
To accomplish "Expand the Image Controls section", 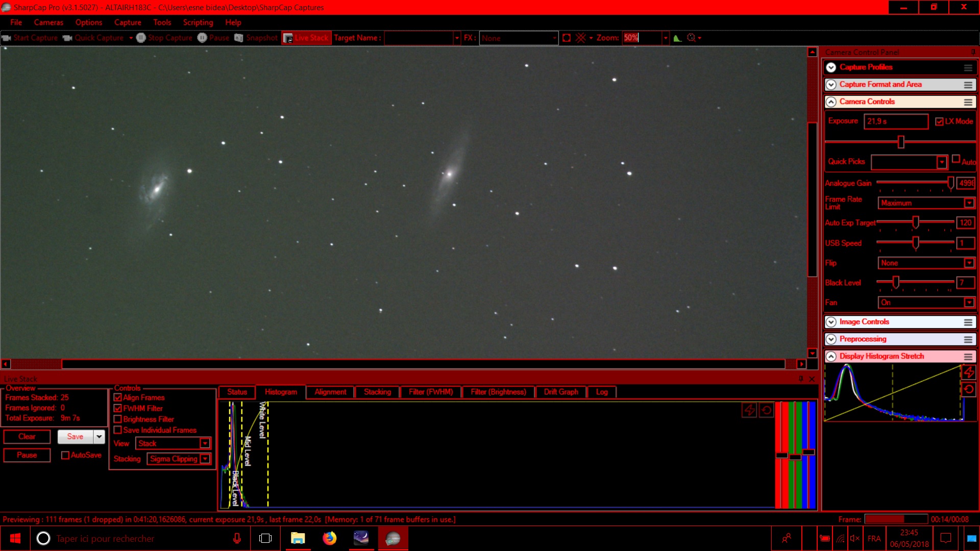I will [831, 322].
